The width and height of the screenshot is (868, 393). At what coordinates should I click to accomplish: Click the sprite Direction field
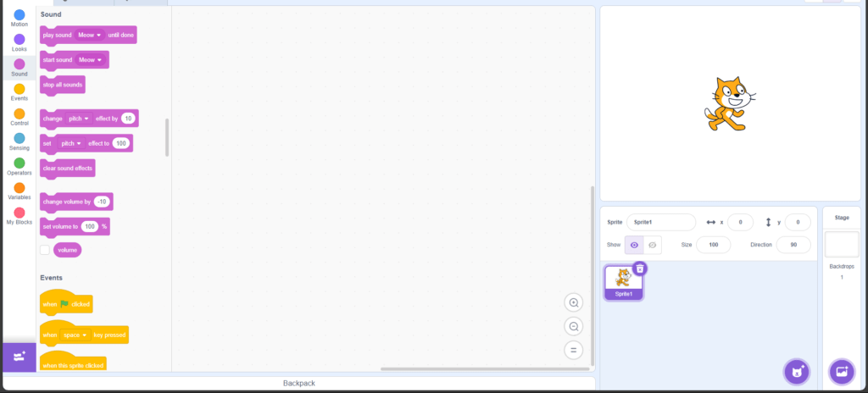pyautogui.click(x=793, y=245)
